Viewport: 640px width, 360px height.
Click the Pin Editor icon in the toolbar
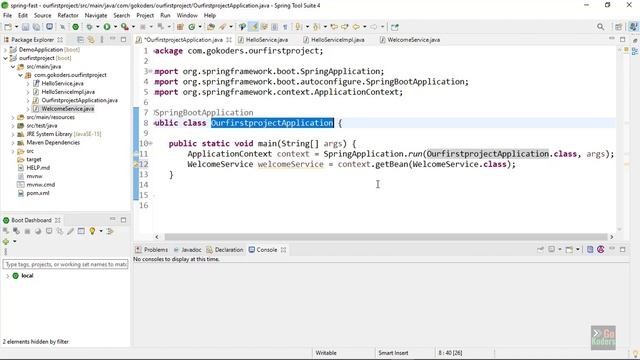point(395,27)
